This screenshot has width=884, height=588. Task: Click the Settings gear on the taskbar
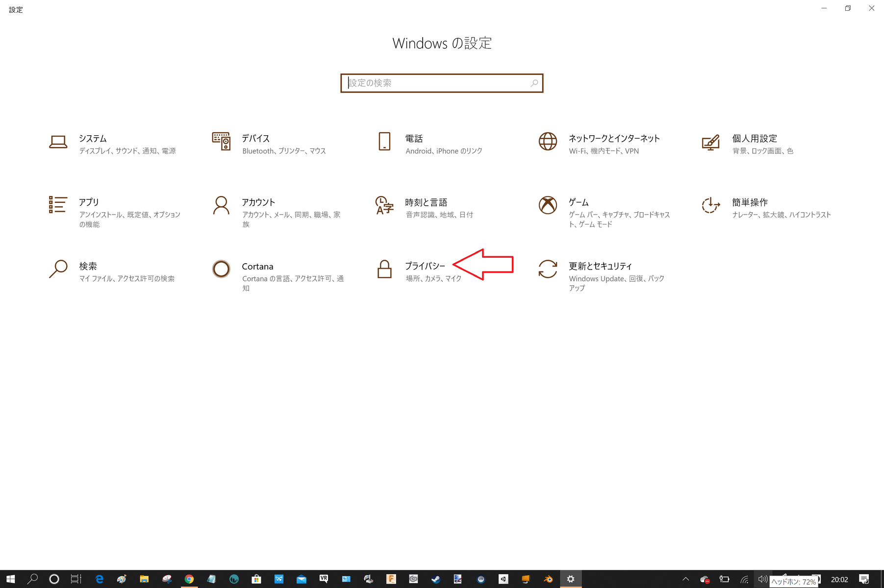click(571, 579)
